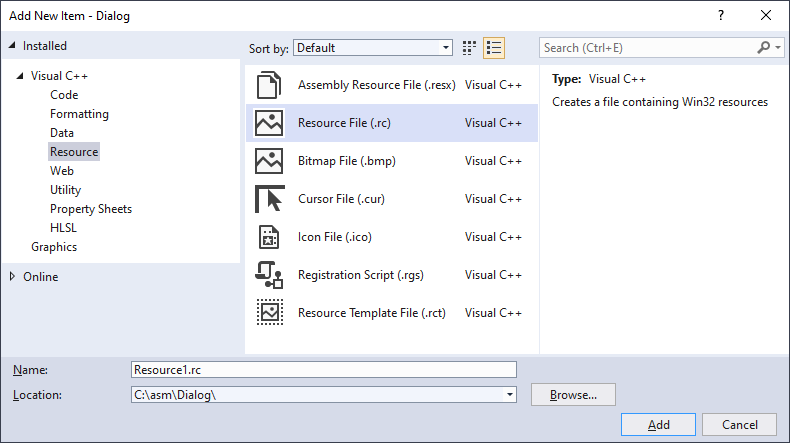The image size is (790, 443).
Task: Open the help question mark button
Action: click(721, 16)
